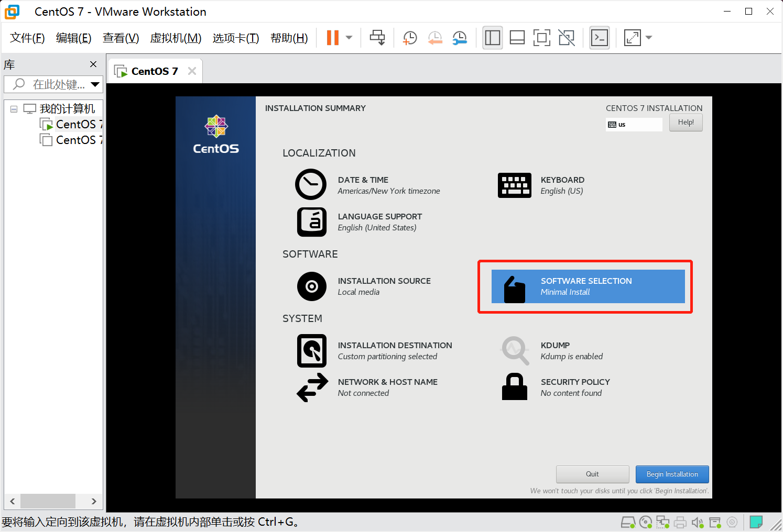Click the stretch guest display icon
The image size is (783, 532).
click(633, 38)
